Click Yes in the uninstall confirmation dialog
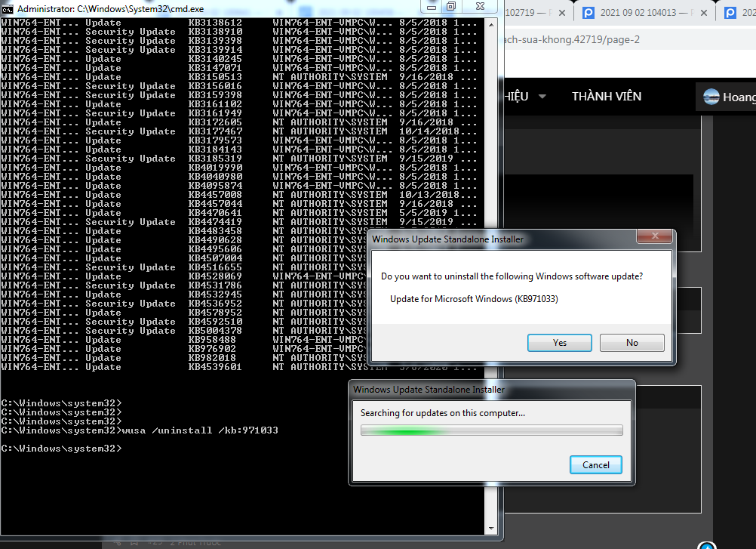756x549 pixels. click(x=559, y=343)
